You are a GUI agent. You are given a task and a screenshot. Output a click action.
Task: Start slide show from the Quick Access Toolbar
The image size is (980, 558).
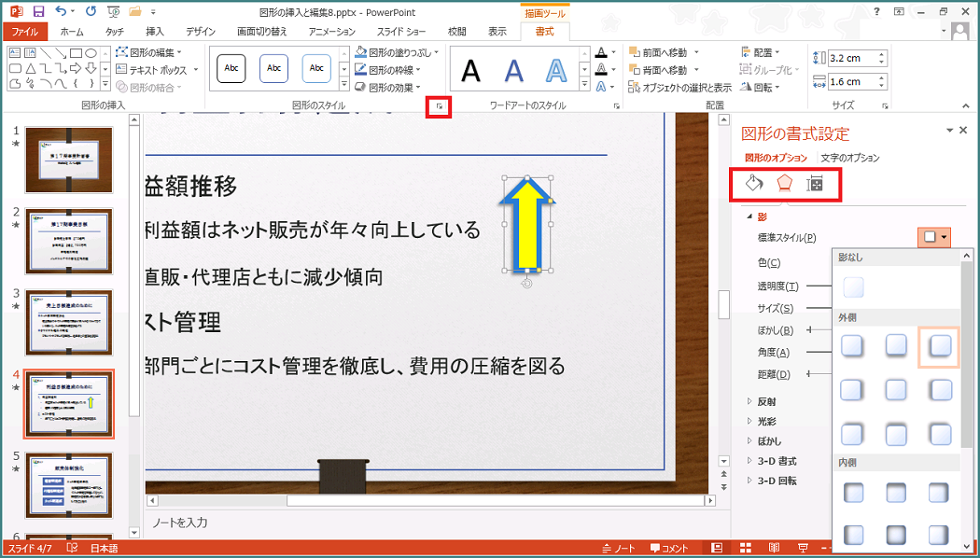(x=114, y=12)
